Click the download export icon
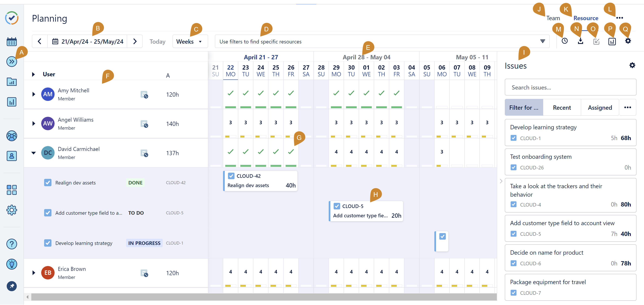 point(580,41)
